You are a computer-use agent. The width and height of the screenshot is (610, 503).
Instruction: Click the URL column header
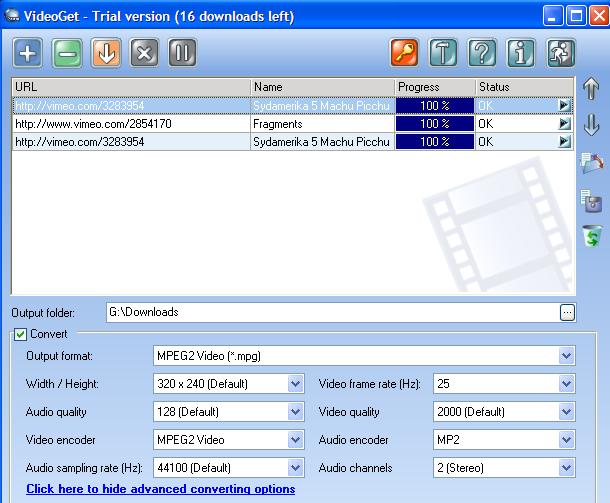[131, 87]
